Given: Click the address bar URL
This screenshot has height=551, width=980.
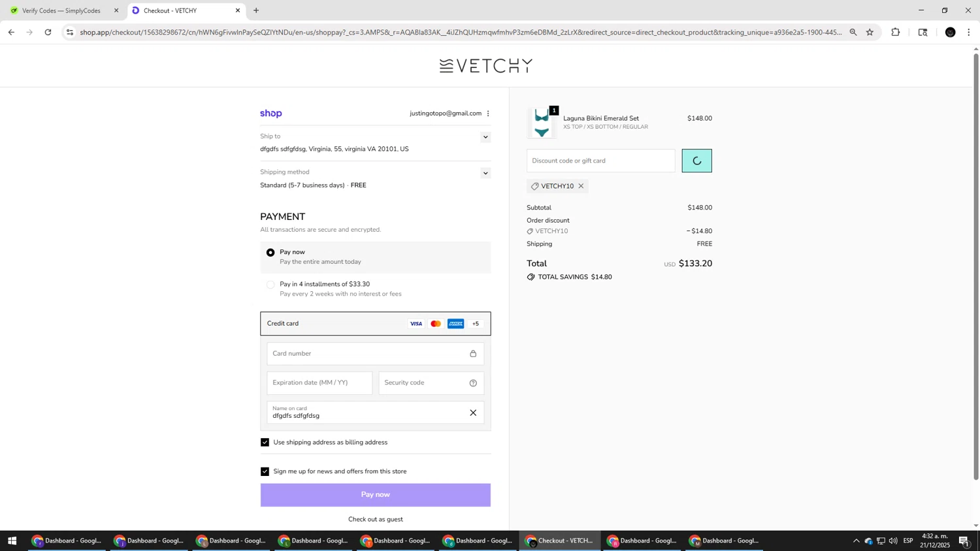Looking at the screenshot, I should click(x=461, y=32).
